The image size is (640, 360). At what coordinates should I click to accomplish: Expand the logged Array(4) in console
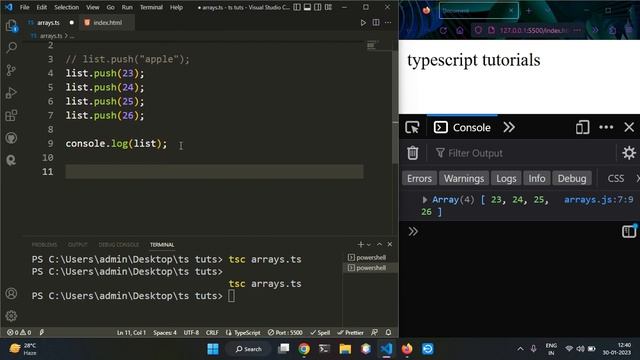[424, 200]
